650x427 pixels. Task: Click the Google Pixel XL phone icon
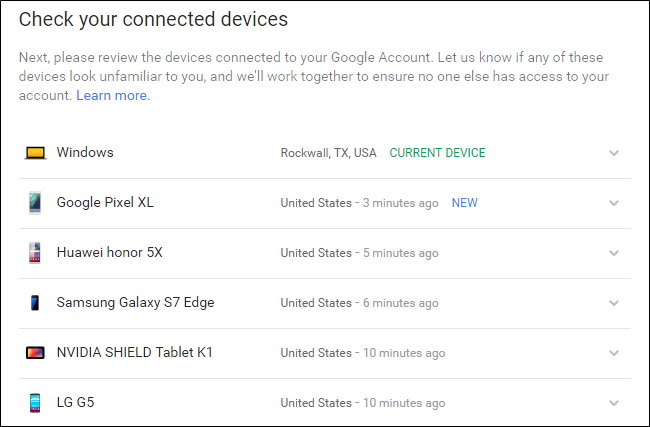[x=35, y=203]
